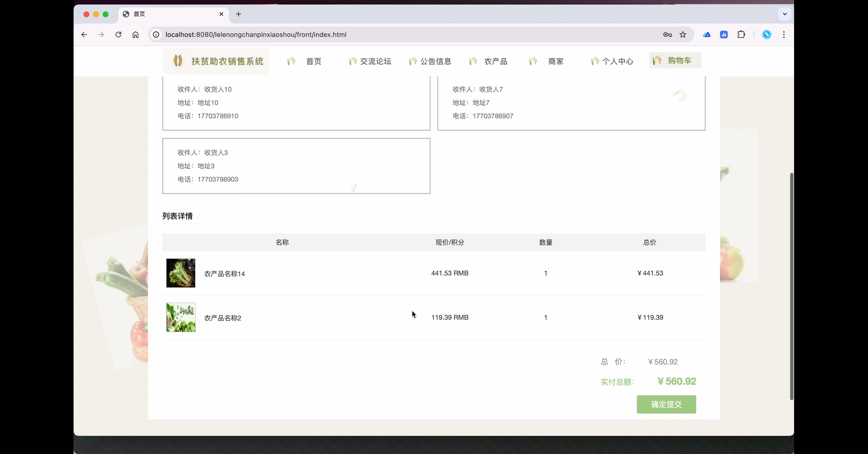Open the browser profile avatar
Screen dimensions: 868x454
767,35
